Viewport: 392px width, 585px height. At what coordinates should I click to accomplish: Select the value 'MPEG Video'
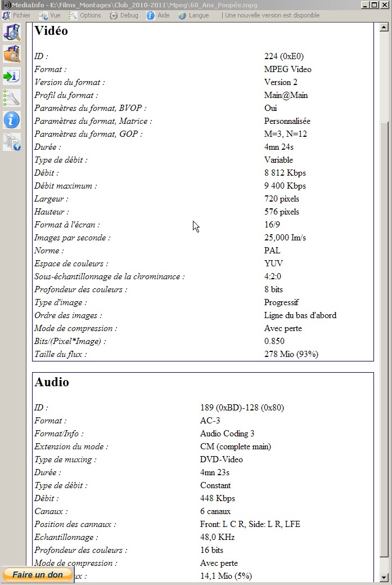[x=287, y=69]
